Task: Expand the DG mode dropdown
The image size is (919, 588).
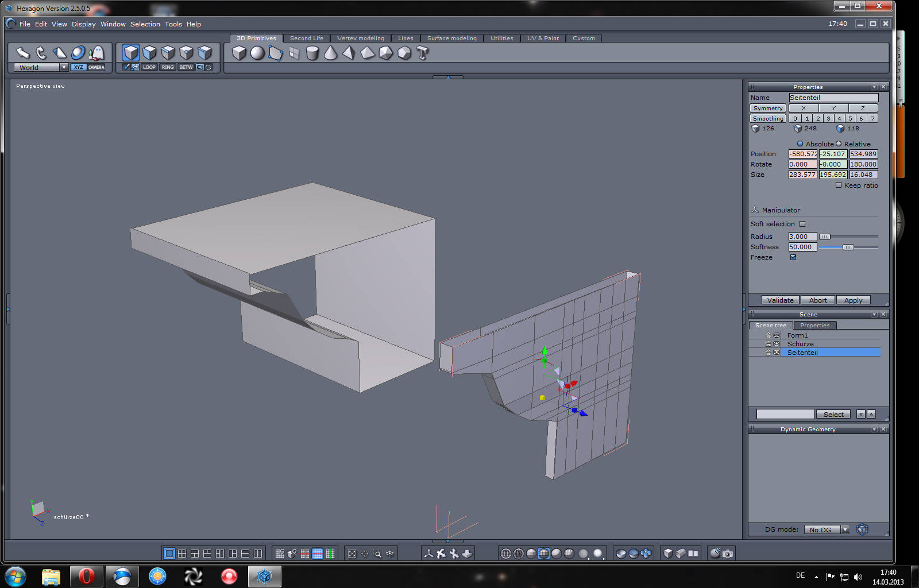Action: click(x=845, y=529)
